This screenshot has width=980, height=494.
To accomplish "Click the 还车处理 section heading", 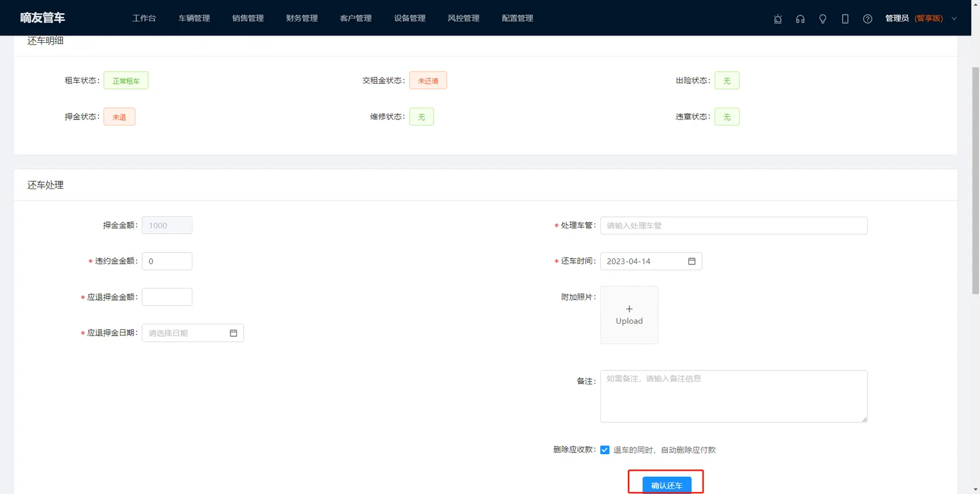I will tap(45, 185).
